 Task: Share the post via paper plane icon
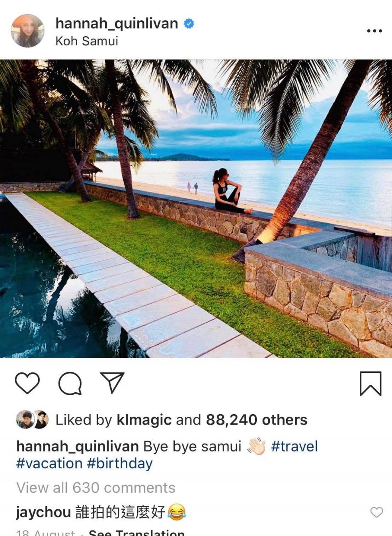pos(112,383)
